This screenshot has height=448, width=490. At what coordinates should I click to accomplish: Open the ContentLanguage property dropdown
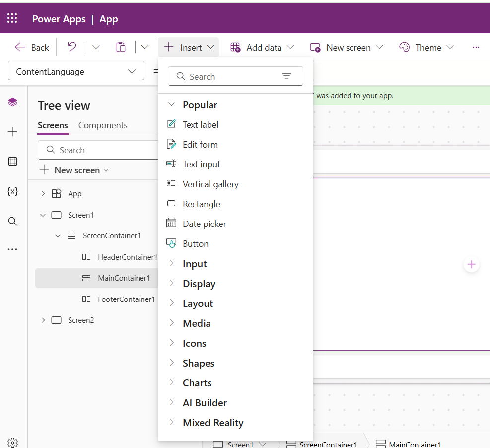tap(76, 71)
